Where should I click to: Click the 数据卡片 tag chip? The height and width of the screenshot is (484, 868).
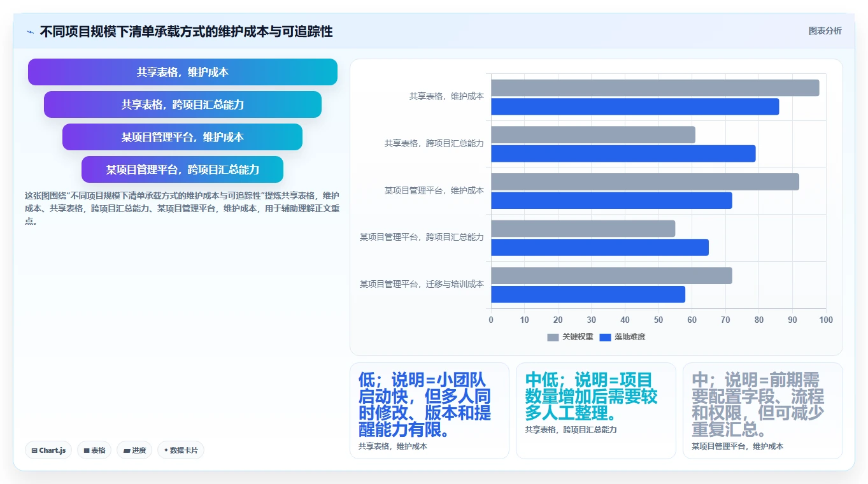(x=181, y=450)
